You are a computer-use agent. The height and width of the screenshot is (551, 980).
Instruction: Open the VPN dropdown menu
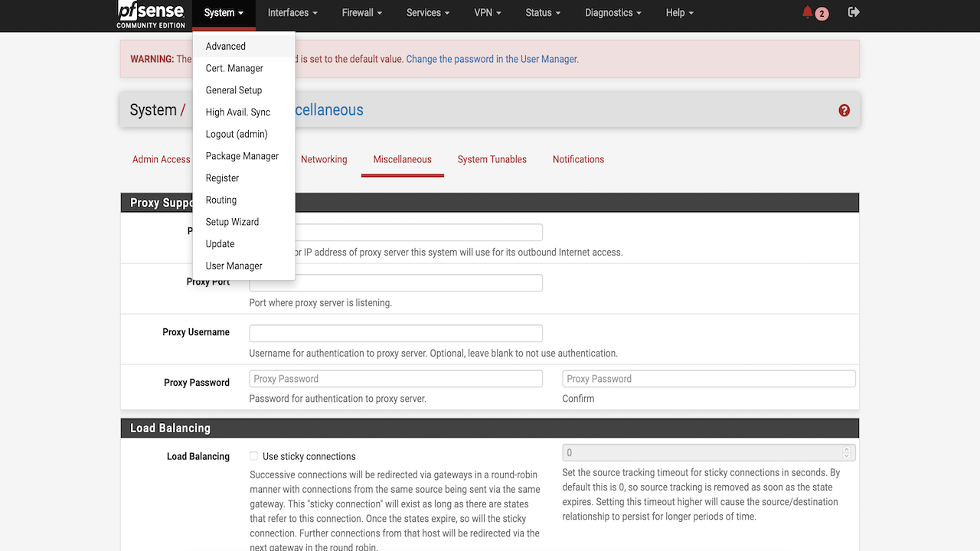point(488,13)
